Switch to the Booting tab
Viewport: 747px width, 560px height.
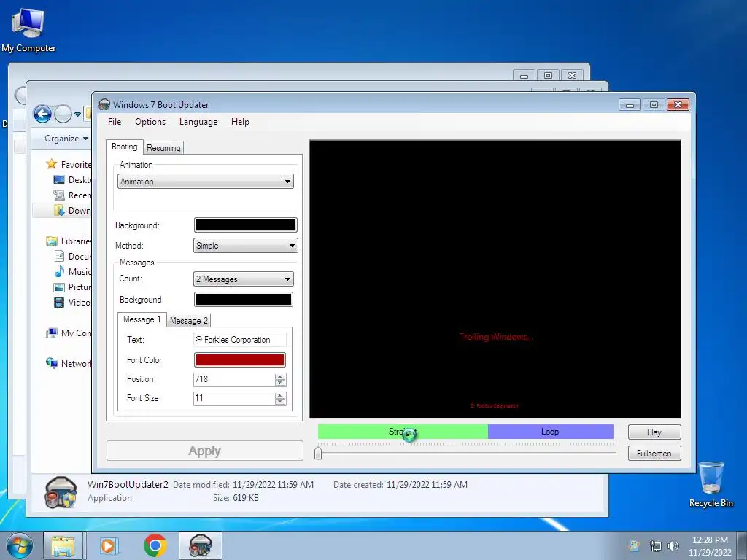pyautogui.click(x=124, y=147)
